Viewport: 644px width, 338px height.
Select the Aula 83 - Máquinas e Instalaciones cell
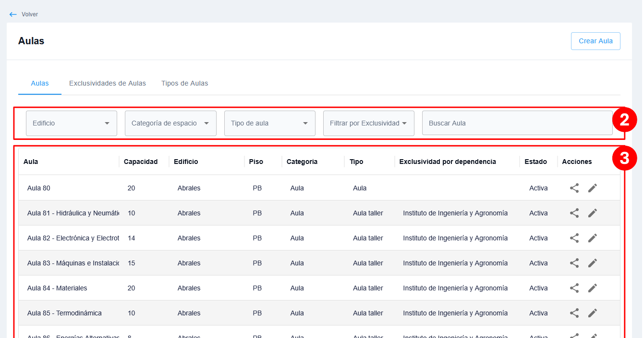pyautogui.click(x=73, y=263)
